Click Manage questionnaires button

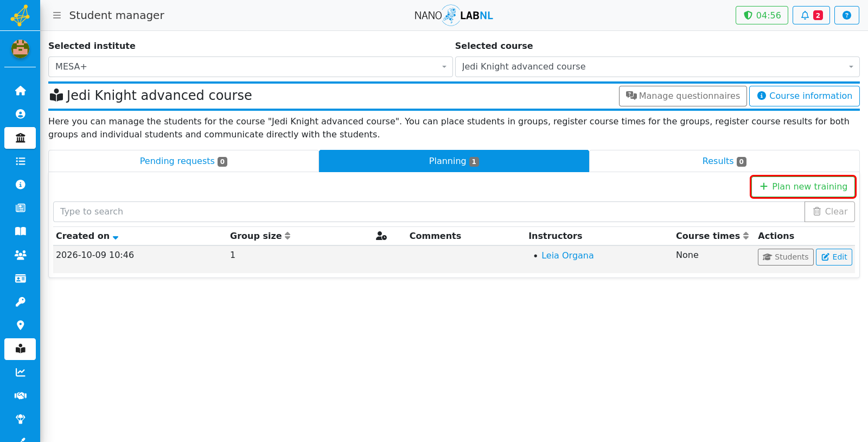683,96
